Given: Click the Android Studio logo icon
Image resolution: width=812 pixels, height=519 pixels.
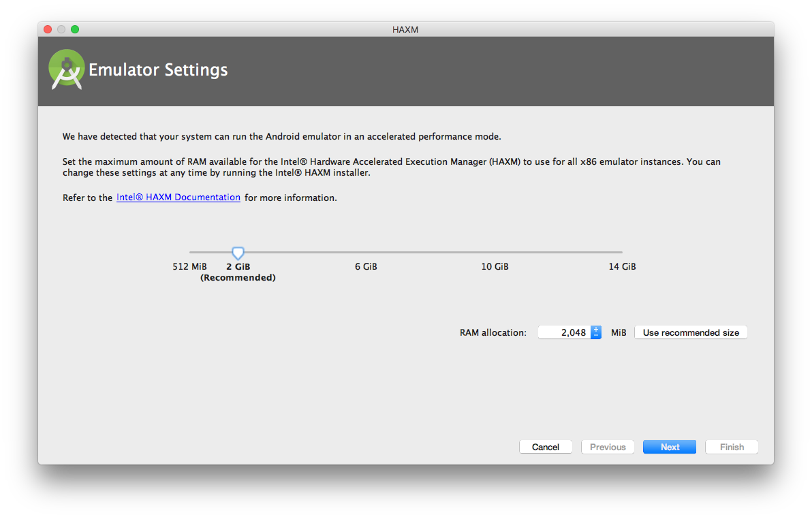Looking at the screenshot, I should 66,69.
